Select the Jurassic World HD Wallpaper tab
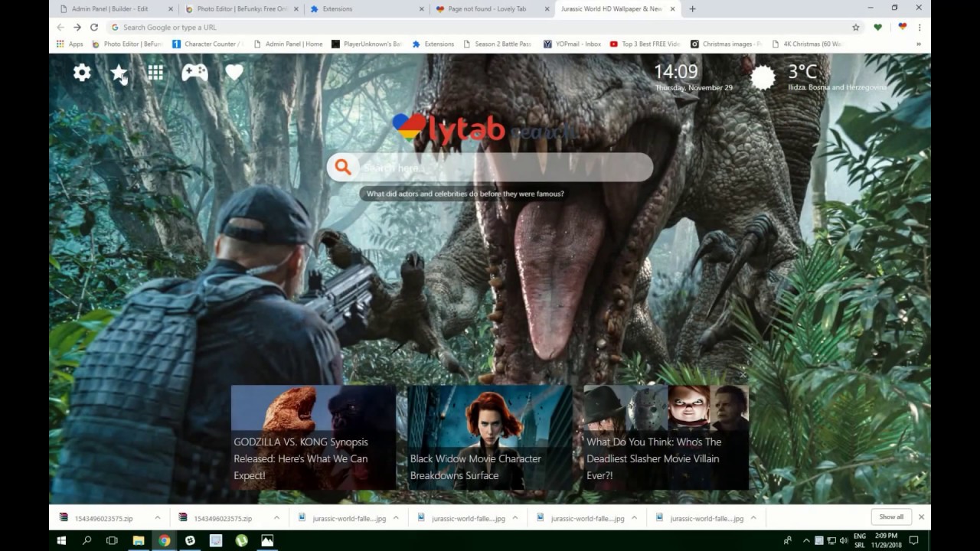Image resolution: width=980 pixels, height=551 pixels. [617, 9]
